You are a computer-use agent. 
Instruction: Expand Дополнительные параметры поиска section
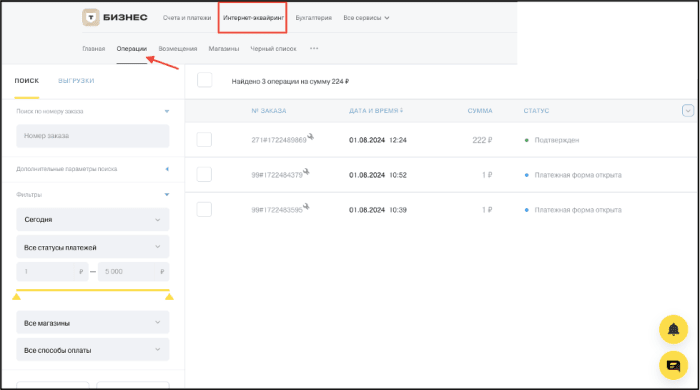pyautogui.click(x=167, y=169)
